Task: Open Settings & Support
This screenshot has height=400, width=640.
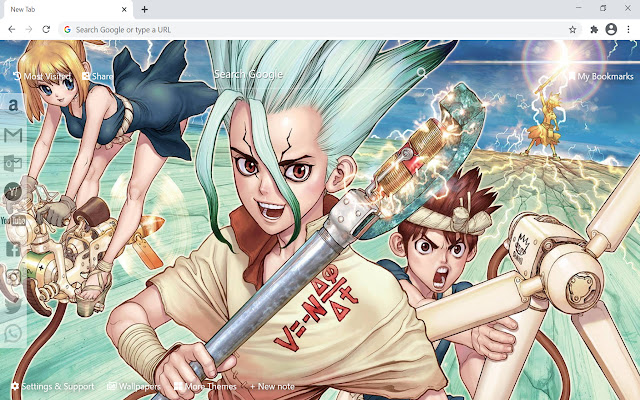Action: click(x=52, y=386)
